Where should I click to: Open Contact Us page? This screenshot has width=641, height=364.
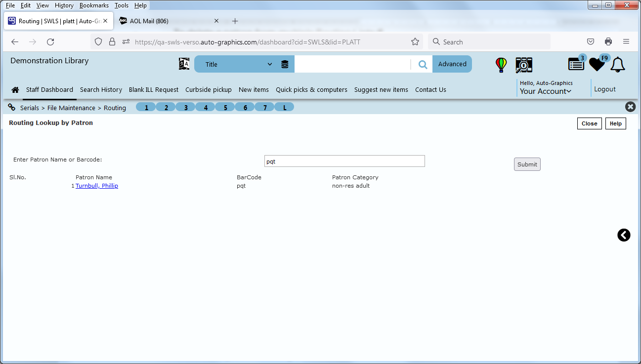[x=430, y=90]
